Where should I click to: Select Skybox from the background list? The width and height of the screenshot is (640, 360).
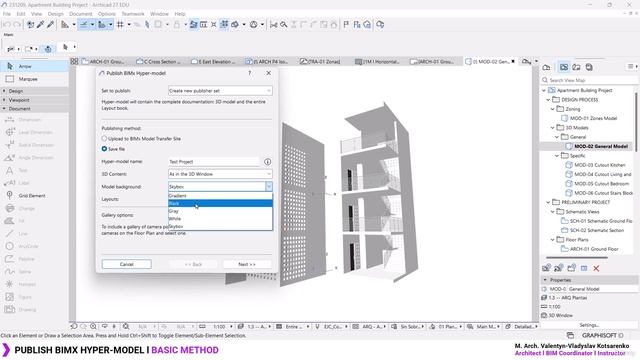[x=220, y=227]
